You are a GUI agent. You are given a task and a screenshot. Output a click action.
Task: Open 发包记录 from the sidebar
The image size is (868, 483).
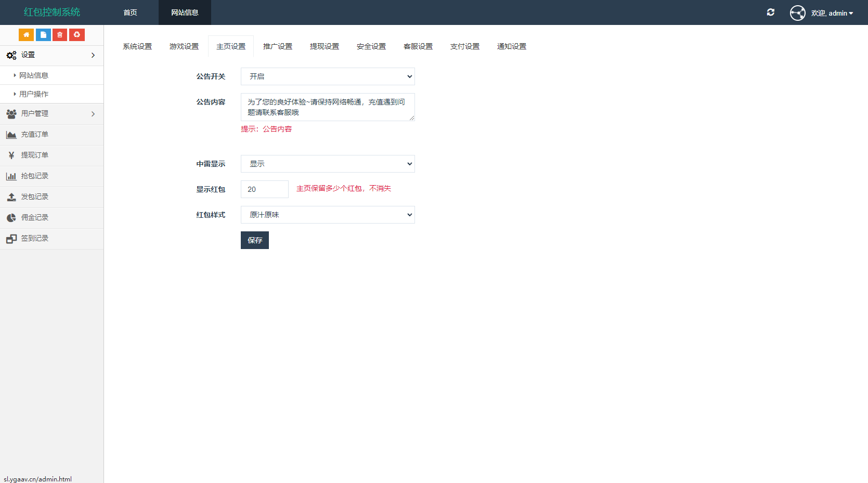[x=34, y=197]
